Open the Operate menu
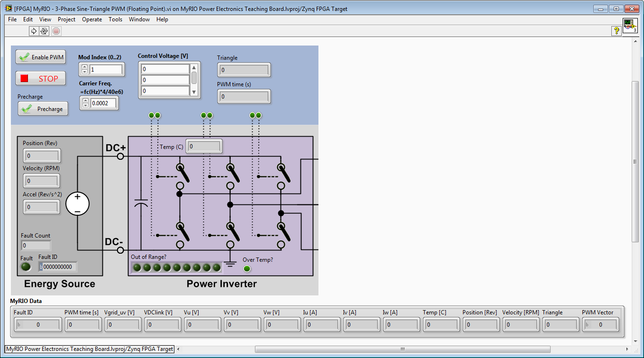 [x=92, y=19]
